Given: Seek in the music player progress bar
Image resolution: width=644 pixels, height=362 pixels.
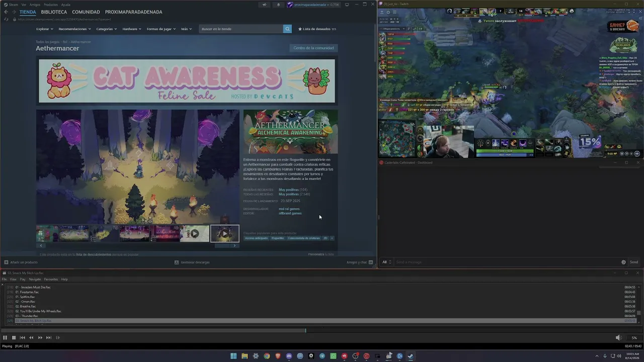Looking at the screenshot, I should tap(322, 331).
